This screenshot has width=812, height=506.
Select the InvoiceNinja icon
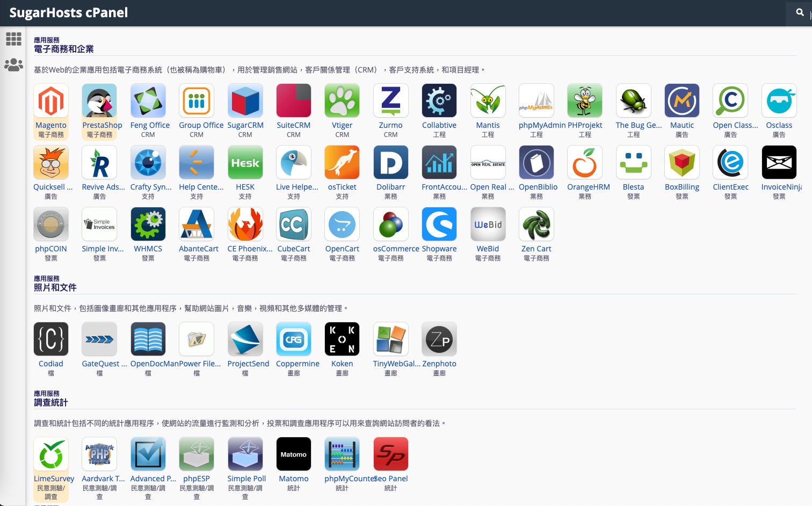pyautogui.click(x=779, y=162)
